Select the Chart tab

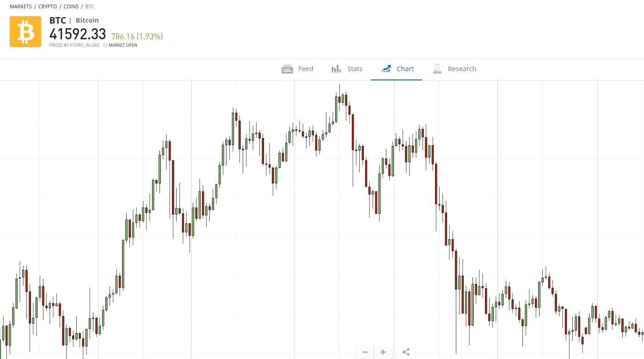click(397, 69)
